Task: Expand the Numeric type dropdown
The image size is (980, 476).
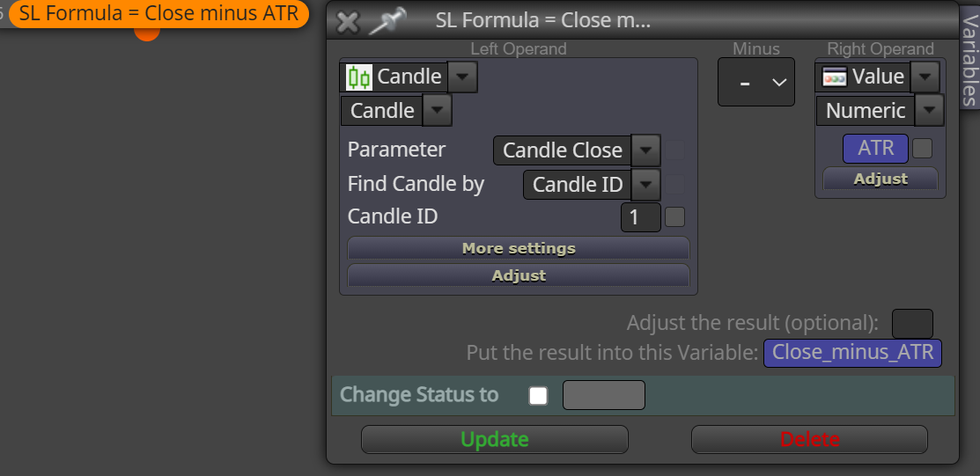Action: 930,111
